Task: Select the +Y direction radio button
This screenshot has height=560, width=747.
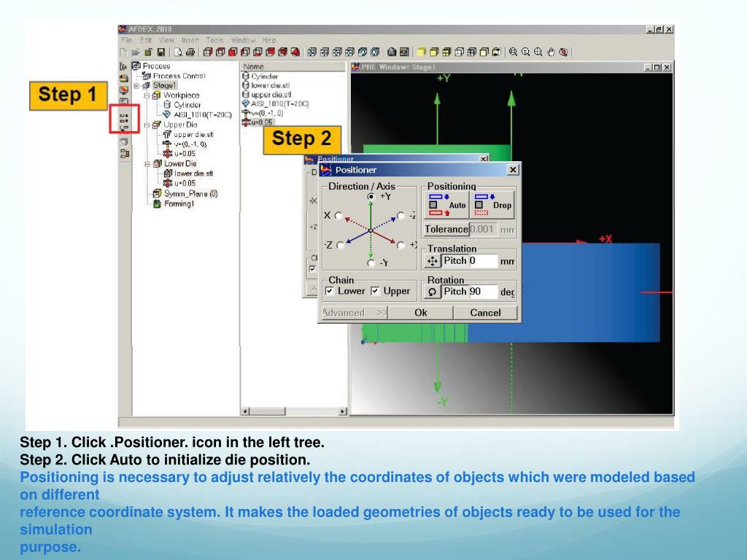Action: click(371, 196)
